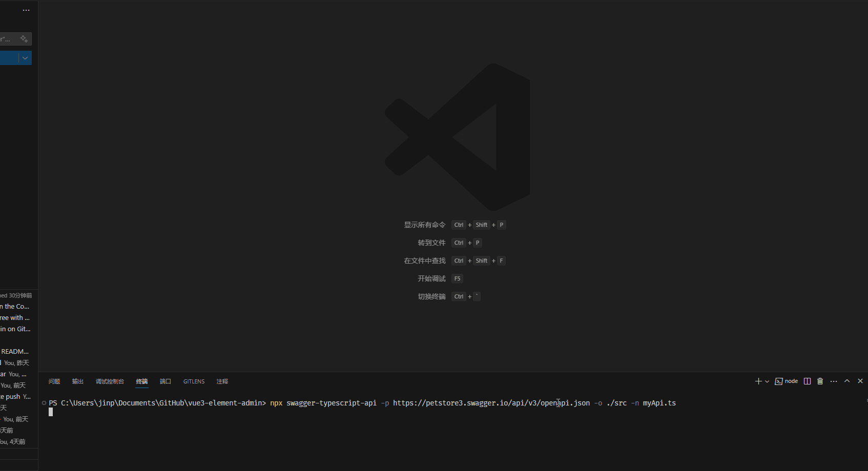Select the 'You, 4天前' commit row

click(19, 442)
